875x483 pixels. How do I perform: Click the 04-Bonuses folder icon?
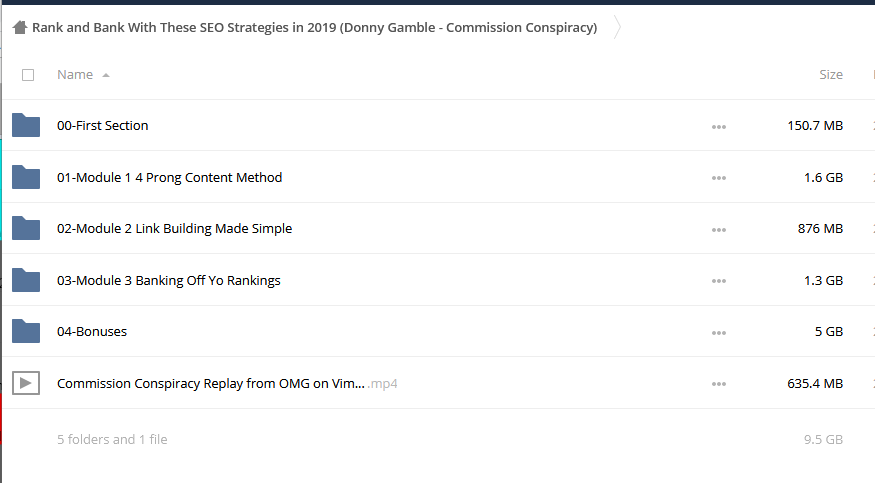pos(26,331)
